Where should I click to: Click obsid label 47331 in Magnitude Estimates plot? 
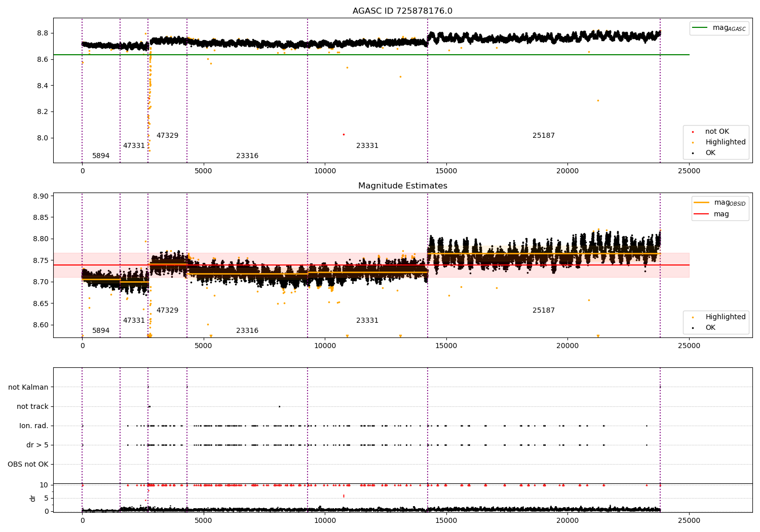(134, 321)
